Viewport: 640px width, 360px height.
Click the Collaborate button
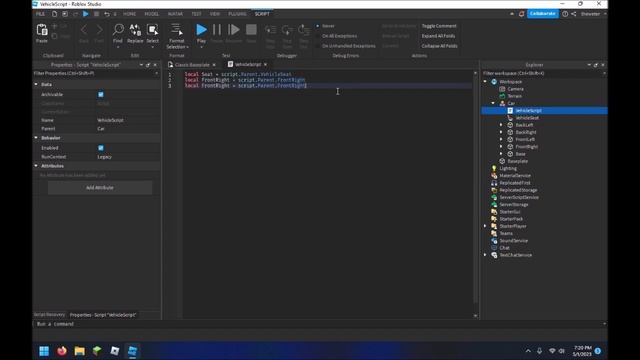pos(542,14)
